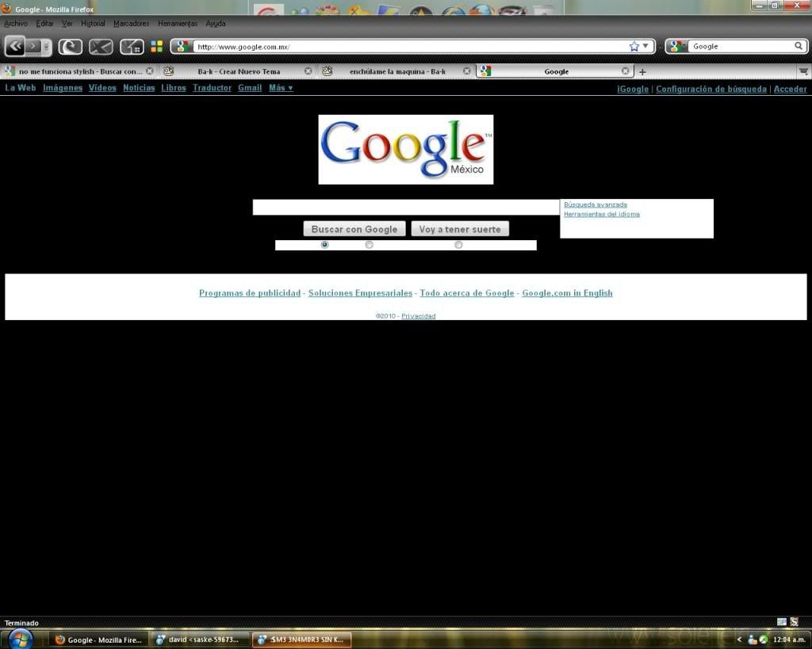Switch to Google - Mozilla Firefox taskbar button
Viewport: 812px width, 649px height.
pos(98,639)
